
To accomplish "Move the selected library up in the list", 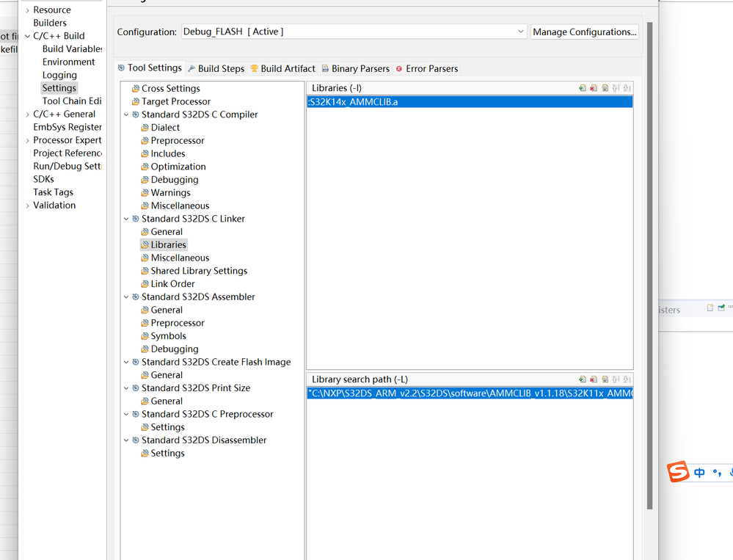I will pos(615,87).
